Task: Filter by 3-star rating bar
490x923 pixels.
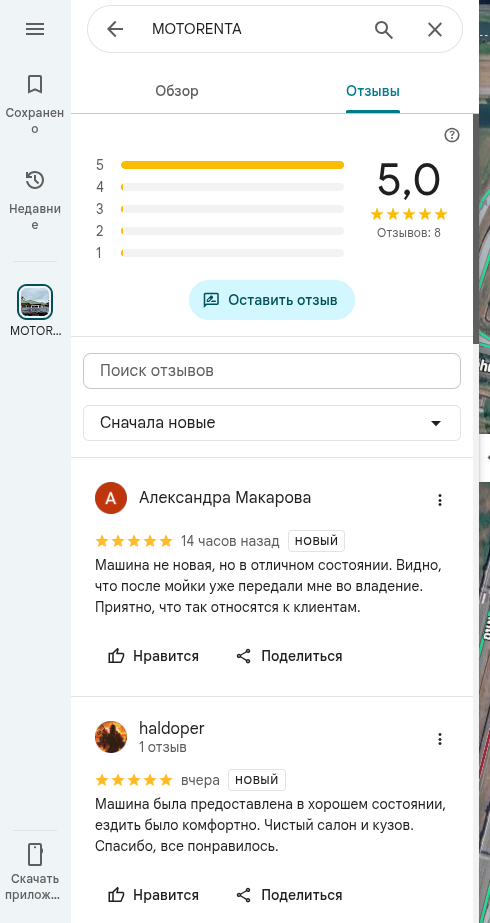Action: [x=232, y=209]
